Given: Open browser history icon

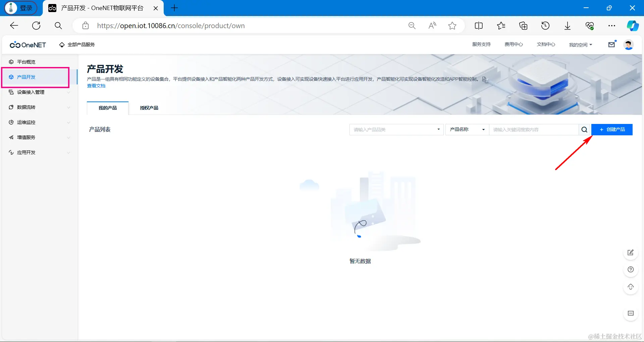Looking at the screenshot, I should (x=545, y=25).
